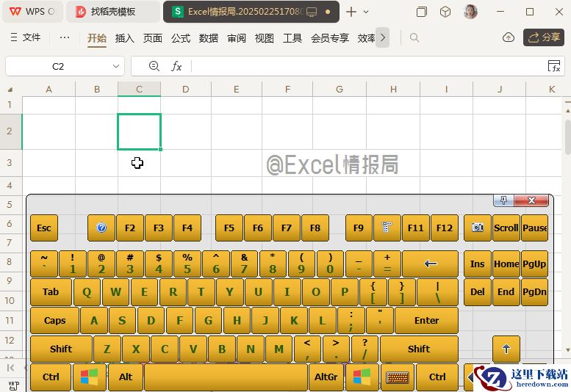Click the zoom magnifier icon in the formula bar
This screenshot has height=392, width=571.
coord(154,66)
